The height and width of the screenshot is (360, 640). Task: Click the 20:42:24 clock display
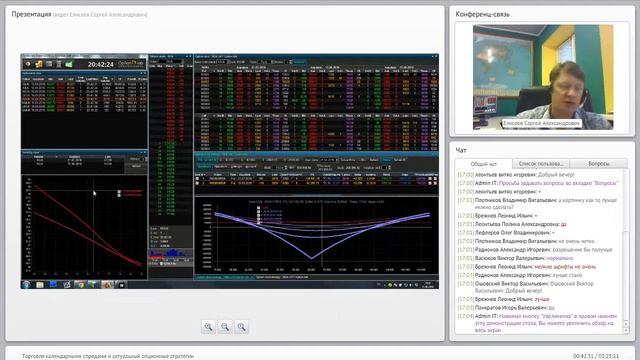pyautogui.click(x=100, y=64)
